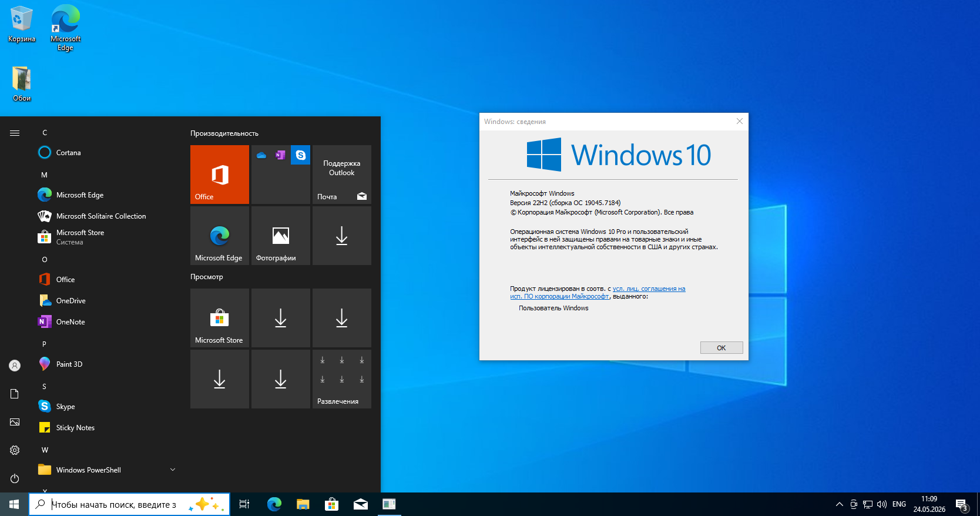Click the letter P section header

(44, 344)
